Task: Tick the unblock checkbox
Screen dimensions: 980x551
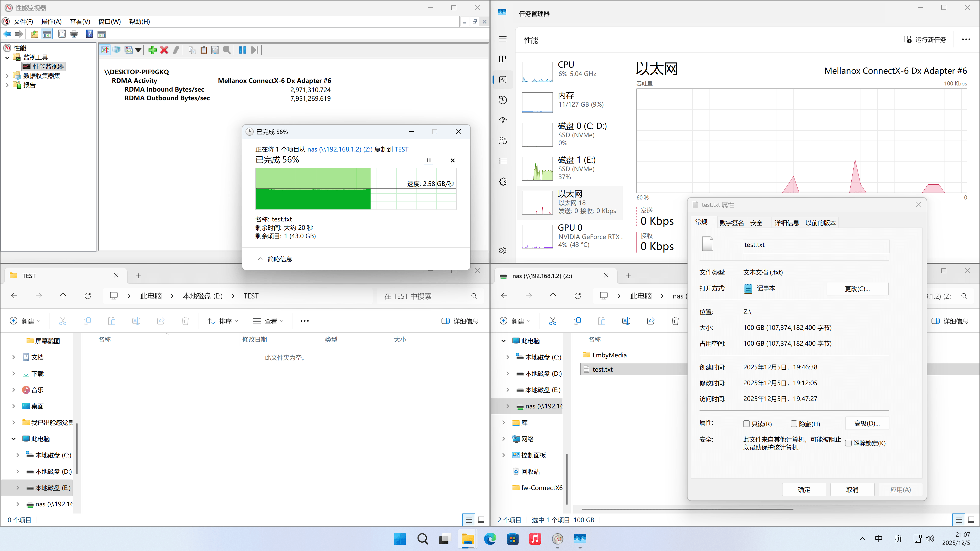Action: coord(848,443)
